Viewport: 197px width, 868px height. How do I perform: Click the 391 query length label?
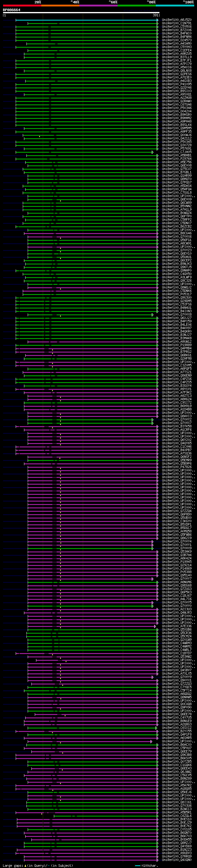pyautogui.click(x=155, y=15)
